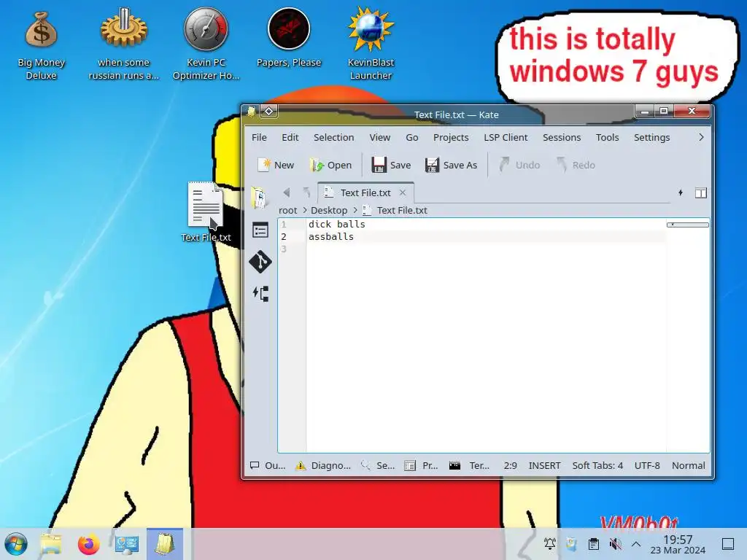The height and width of the screenshot is (560, 747).
Task: Open UTF-8 encoding selector
Action: point(647,466)
